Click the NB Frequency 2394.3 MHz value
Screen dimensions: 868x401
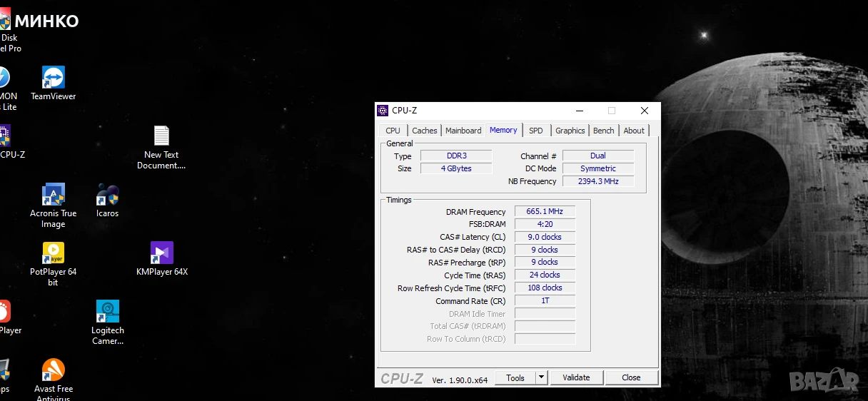click(x=598, y=181)
